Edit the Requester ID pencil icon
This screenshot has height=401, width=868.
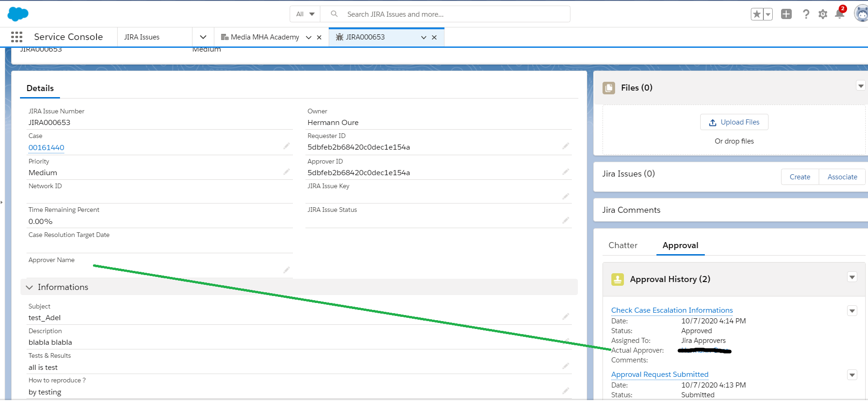[x=565, y=146]
